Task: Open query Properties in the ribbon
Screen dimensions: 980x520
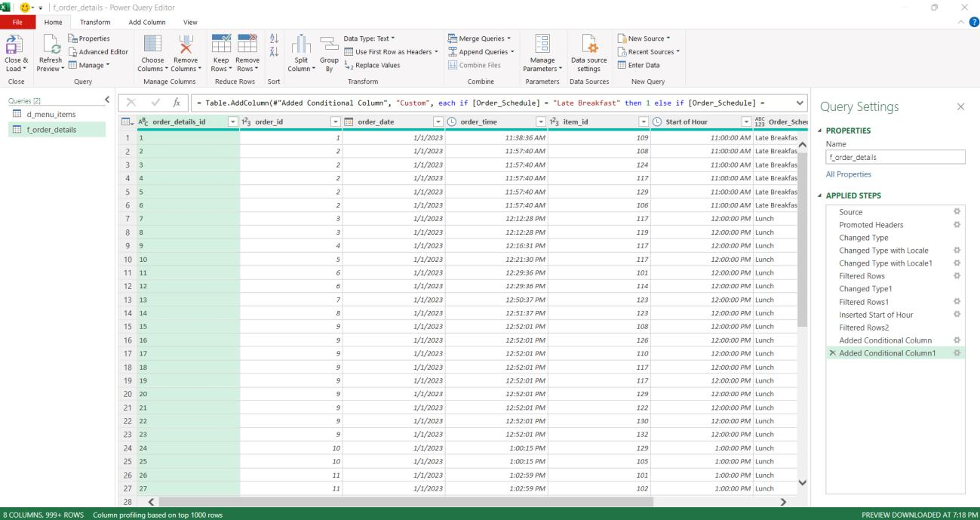Action: click(x=88, y=38)
